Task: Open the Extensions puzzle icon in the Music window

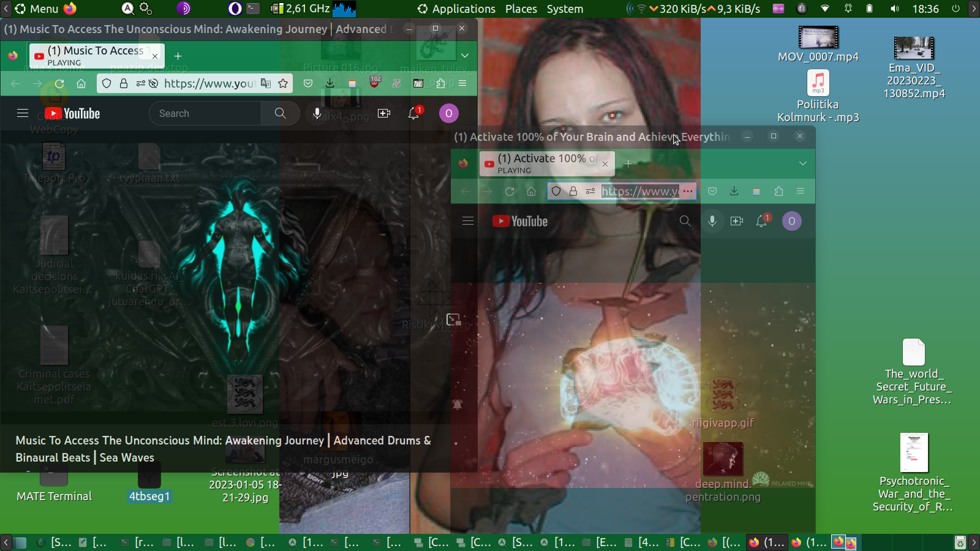Action: coord(440,83)
